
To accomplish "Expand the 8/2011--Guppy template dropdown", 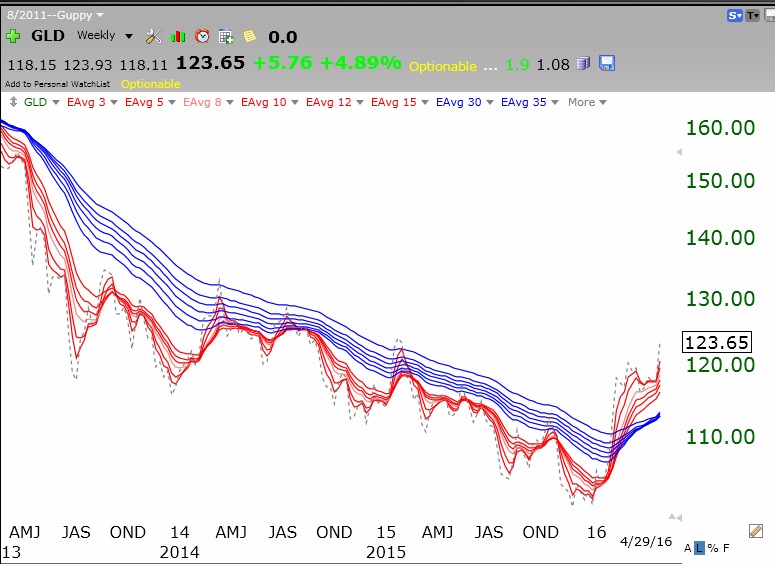I will 53,15.
